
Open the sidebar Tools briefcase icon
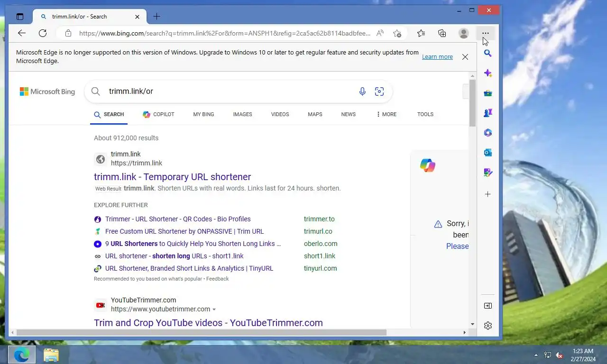[x=487, y=93]
